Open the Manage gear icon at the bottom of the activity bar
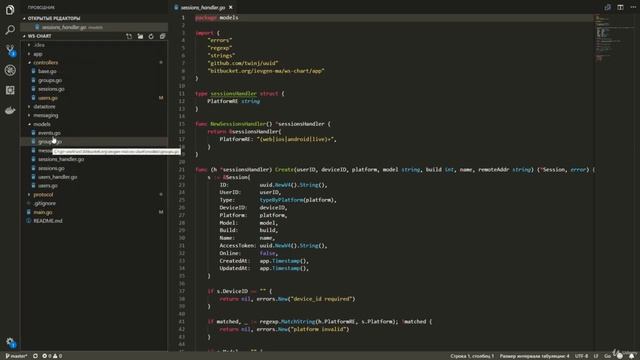Viewport: 640px width, 360px height. pyautogui.click(x=10, y=342)
